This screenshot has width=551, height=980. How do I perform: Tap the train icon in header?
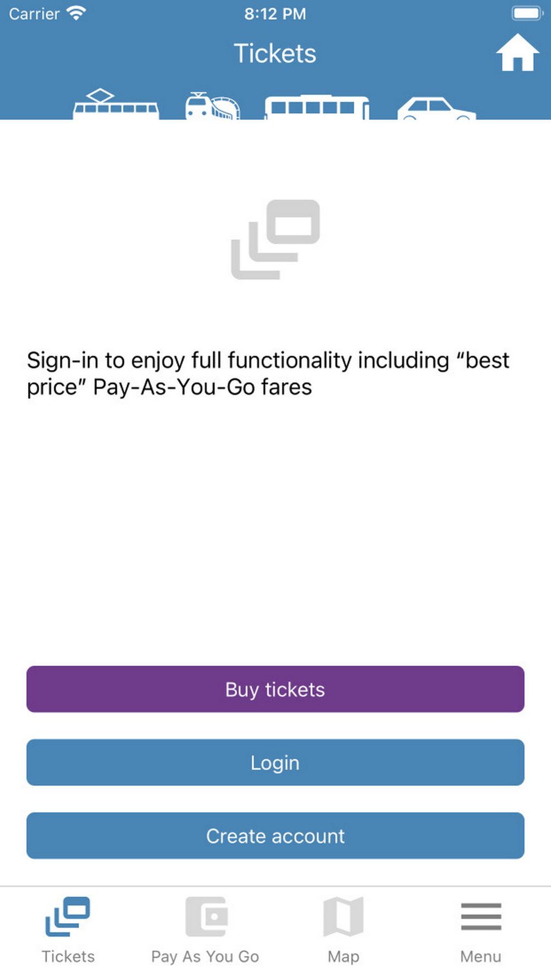[212, 106]
